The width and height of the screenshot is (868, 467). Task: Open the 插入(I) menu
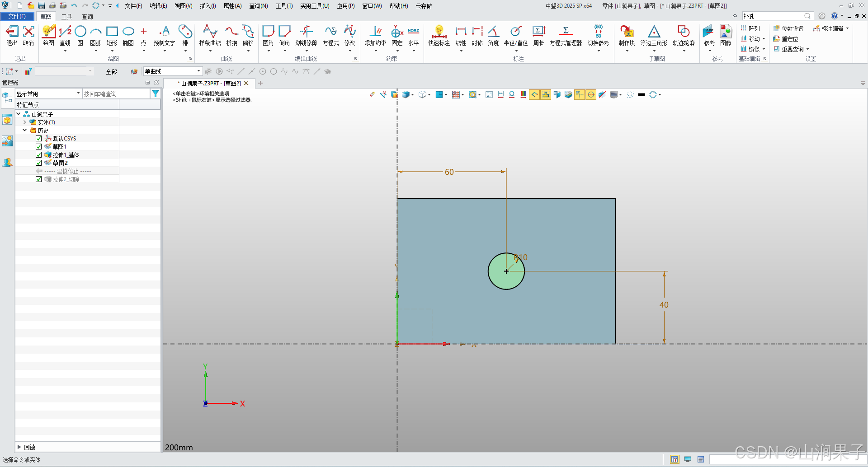coord(208,6)
